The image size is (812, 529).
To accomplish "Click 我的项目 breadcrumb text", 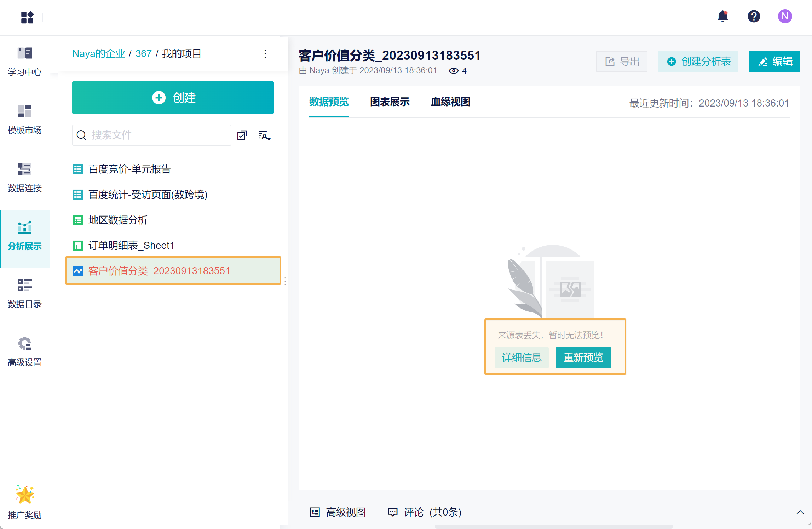I will click(182, 54).
